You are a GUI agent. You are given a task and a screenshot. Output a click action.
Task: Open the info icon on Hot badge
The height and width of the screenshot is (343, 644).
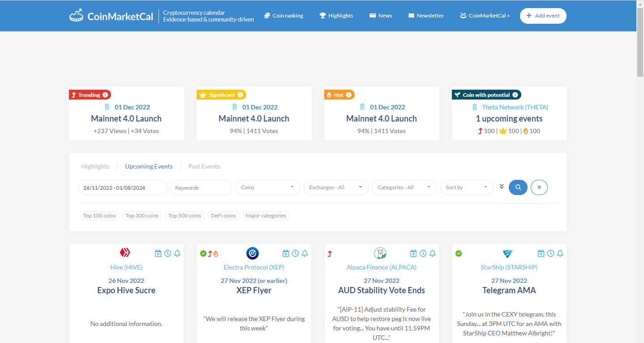click(348, 95)
